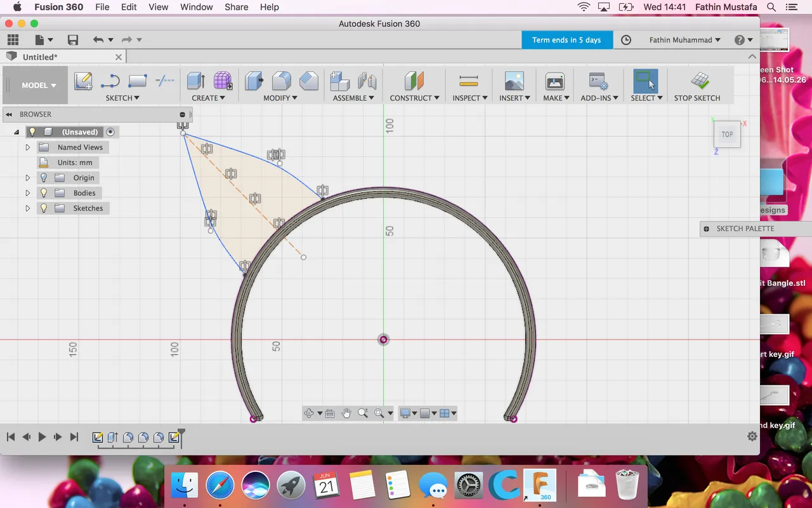Screen dimensions: 812x508
Task: Click the Measure ruler icon
Action: [x=469, y=81]
